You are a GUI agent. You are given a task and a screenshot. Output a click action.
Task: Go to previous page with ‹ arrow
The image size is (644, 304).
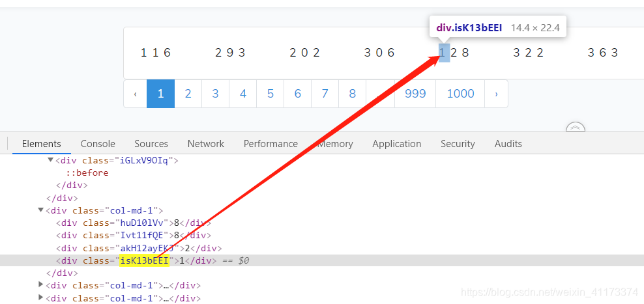(x=135, y=94)
